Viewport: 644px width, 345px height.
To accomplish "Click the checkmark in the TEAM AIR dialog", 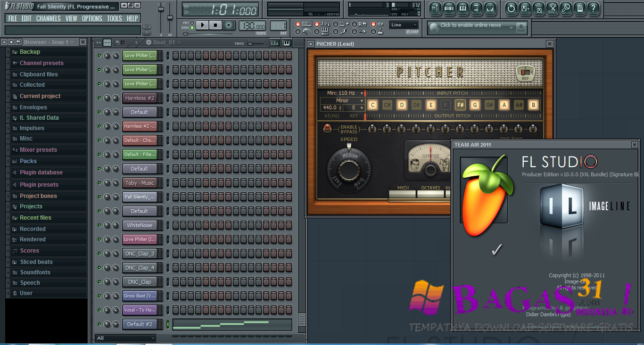I will pos(496,250).
